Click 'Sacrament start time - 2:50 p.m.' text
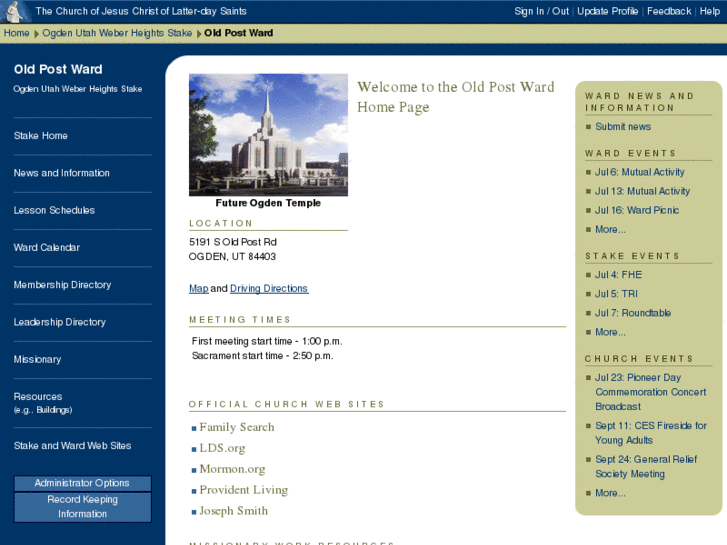727x545 pixels. pyautogui.click(x=262, y=356)
